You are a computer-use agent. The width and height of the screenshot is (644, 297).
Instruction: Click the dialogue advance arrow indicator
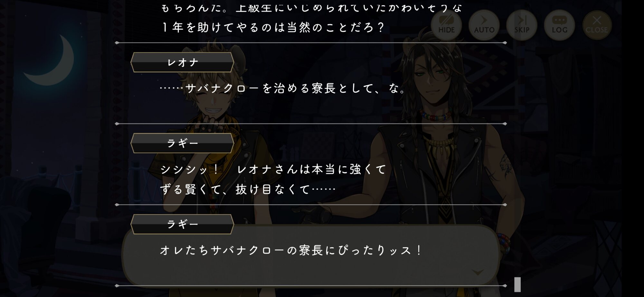(478, 272)
